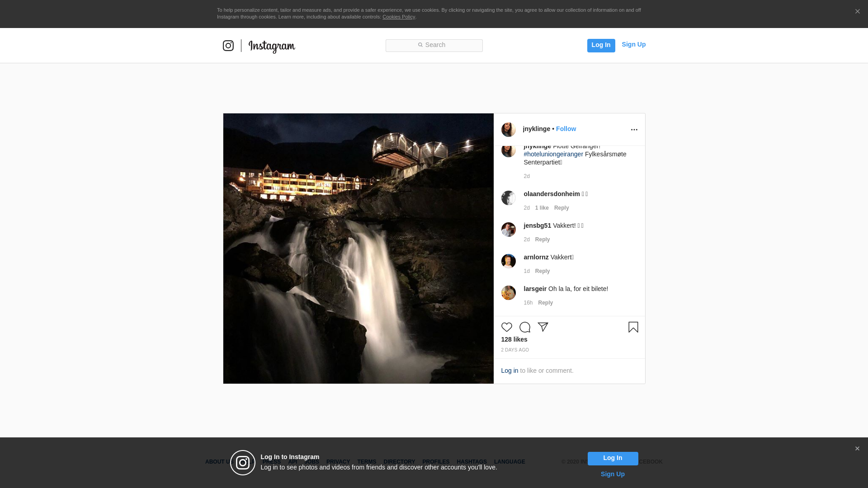Open the DIRECTORY footer link
This screenshot has height=488, width=868.
click(x=399, y=462)
